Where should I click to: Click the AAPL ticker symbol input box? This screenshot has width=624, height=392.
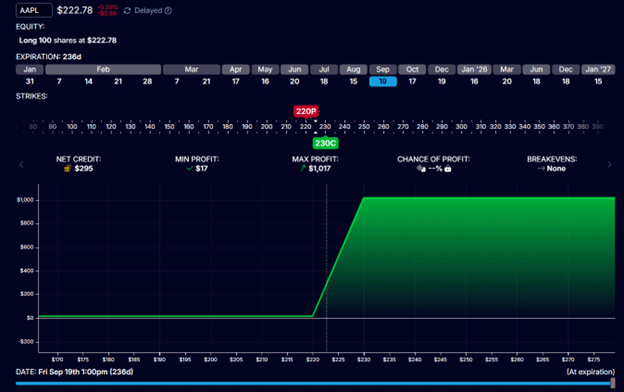tap(34, 10)
